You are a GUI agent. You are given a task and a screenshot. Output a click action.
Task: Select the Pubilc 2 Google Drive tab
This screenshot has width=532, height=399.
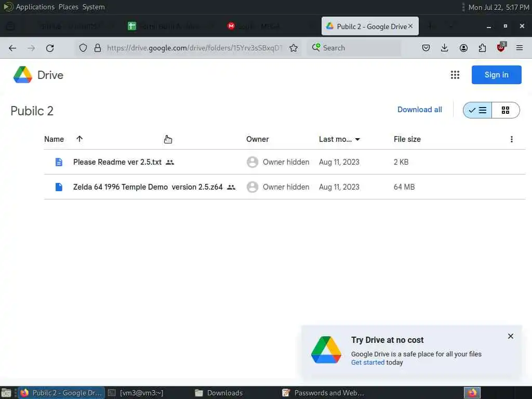pyautogui.click(x=370, y=26)
